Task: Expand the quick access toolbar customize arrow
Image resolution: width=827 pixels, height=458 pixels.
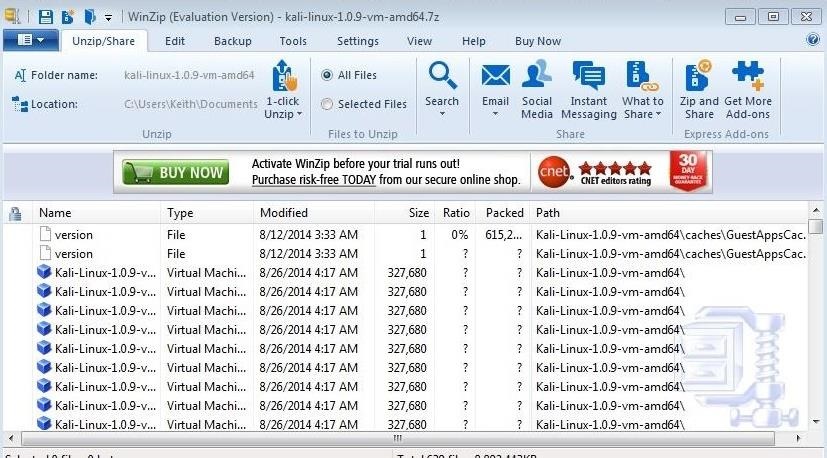Action: tap(108, 18)
